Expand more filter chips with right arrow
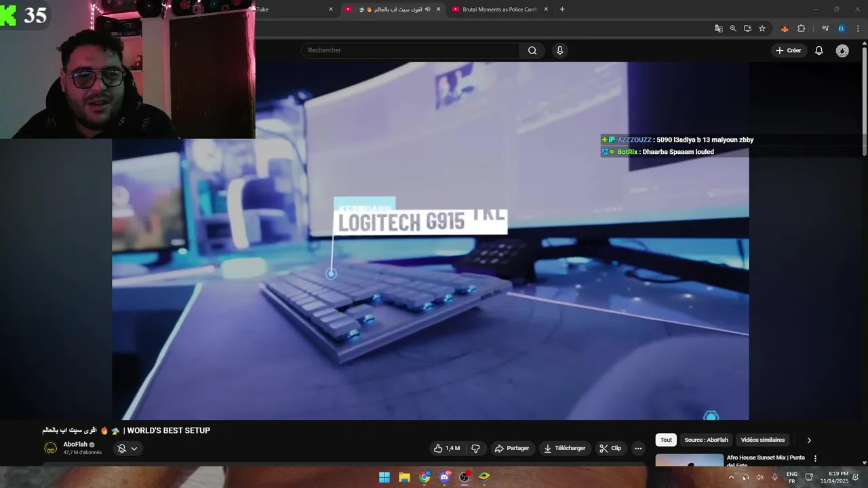Screen dimensions: 868x488 coord(808,440)
